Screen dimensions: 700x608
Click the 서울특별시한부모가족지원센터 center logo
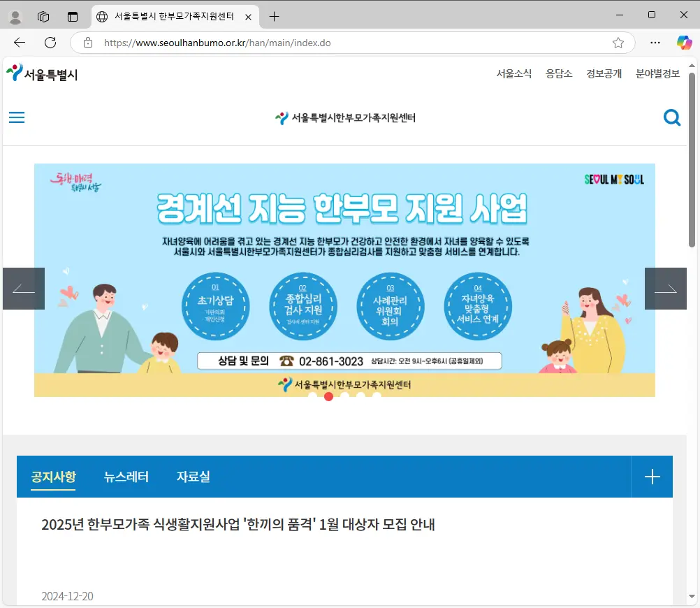344,117
